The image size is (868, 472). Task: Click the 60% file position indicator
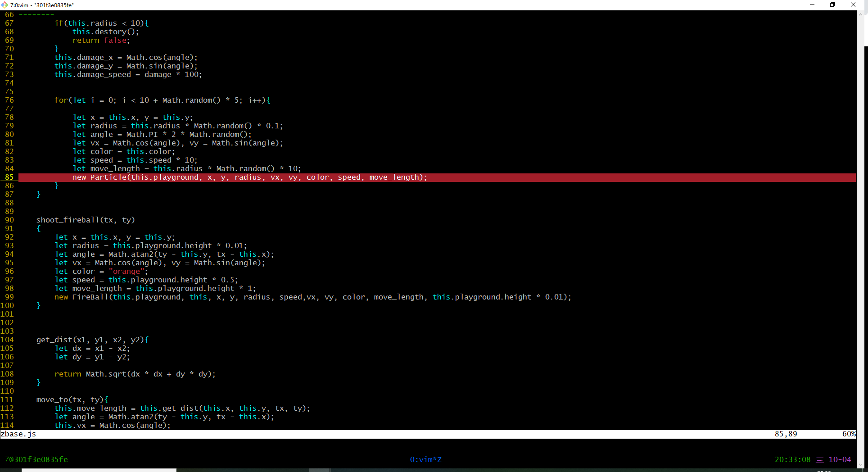[848, 434]
